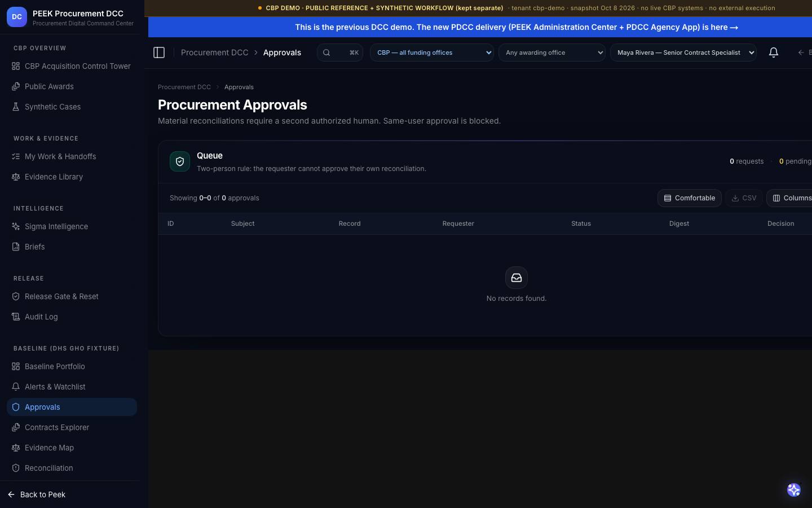Open the AI assistant sparkle button
Viewport: 812px width, 508px height.
click(794, 490)
